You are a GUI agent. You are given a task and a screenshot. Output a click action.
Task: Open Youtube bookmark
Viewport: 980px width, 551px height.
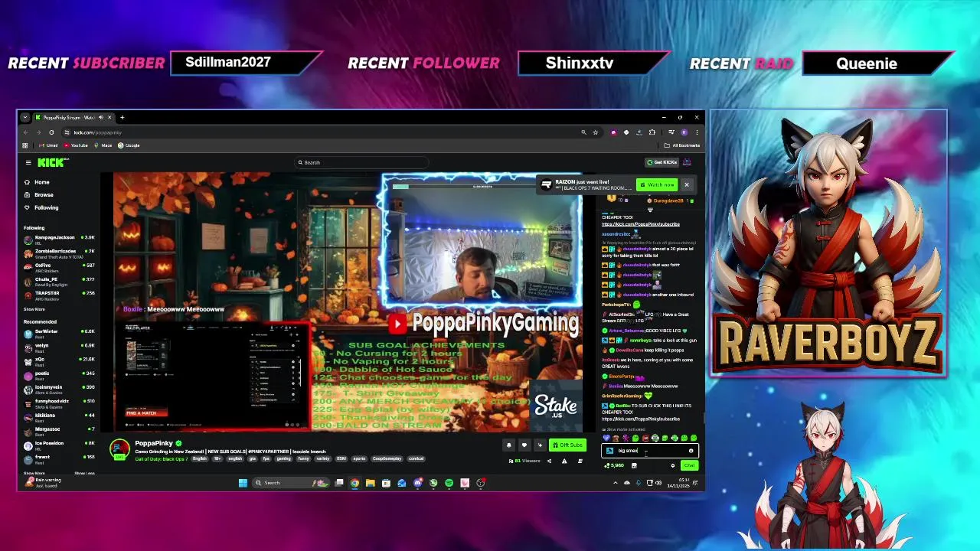(x=75, y=145)
